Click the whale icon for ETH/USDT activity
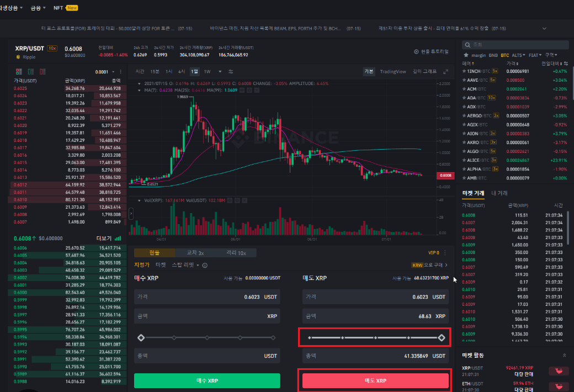This screenshot has height=392, width=574. coord(559,386)
